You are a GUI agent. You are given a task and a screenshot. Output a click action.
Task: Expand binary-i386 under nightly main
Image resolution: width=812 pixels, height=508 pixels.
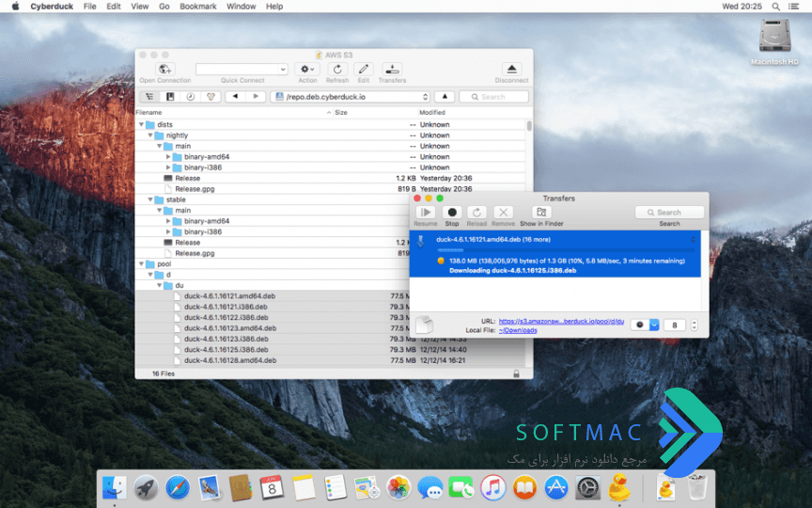(168, 167)
